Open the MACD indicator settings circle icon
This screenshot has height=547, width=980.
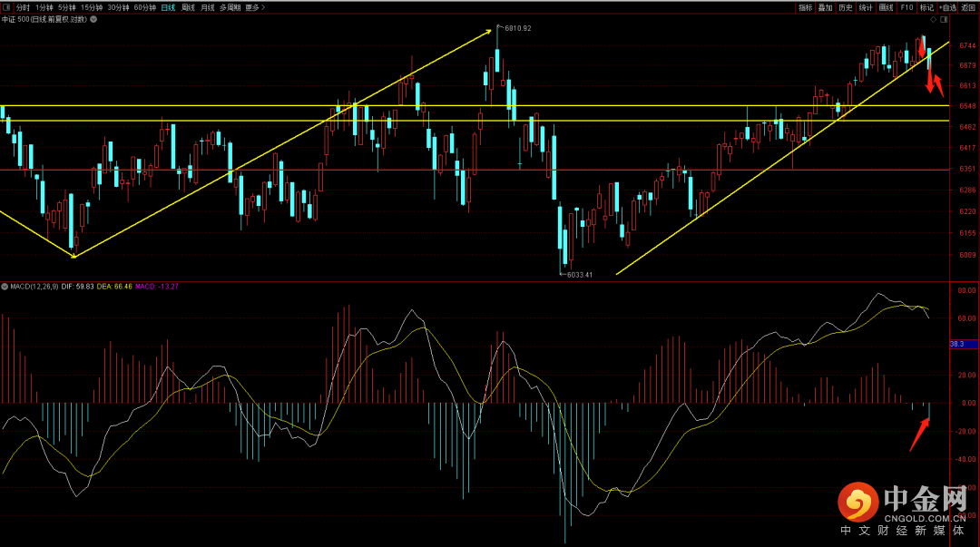click(5, 287)
